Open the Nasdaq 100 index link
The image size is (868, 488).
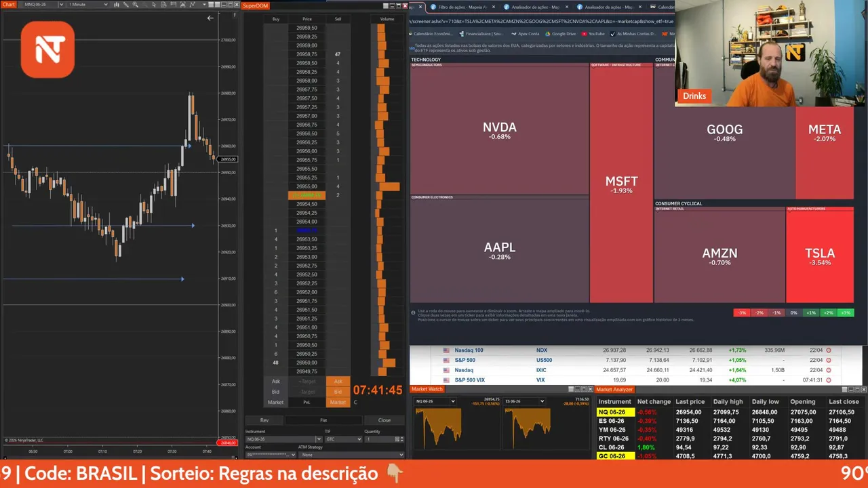[x=469, y=350]
